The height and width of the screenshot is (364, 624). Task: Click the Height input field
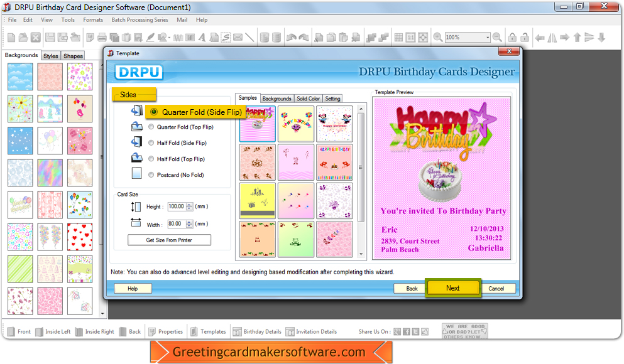[x=177, y=206]
